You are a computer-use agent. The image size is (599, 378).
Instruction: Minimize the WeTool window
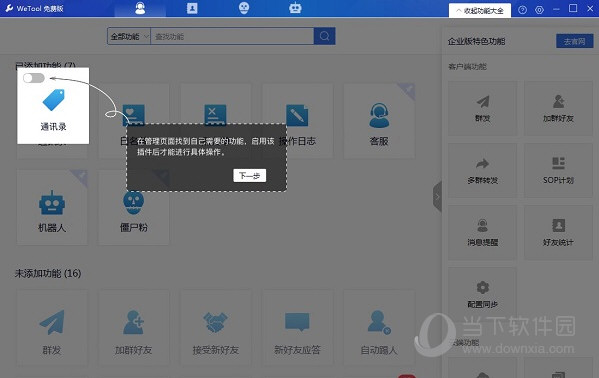tap(556, 9)
